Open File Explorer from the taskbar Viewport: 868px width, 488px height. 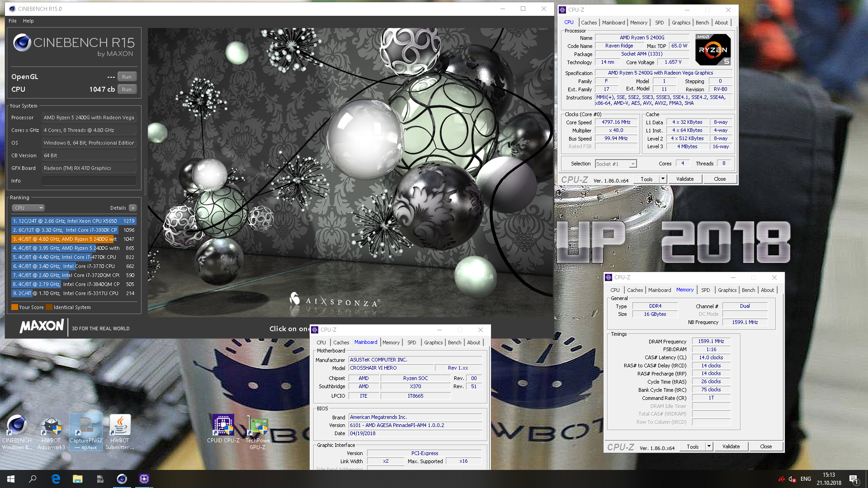pyautogui.click(x=78, y=479)
